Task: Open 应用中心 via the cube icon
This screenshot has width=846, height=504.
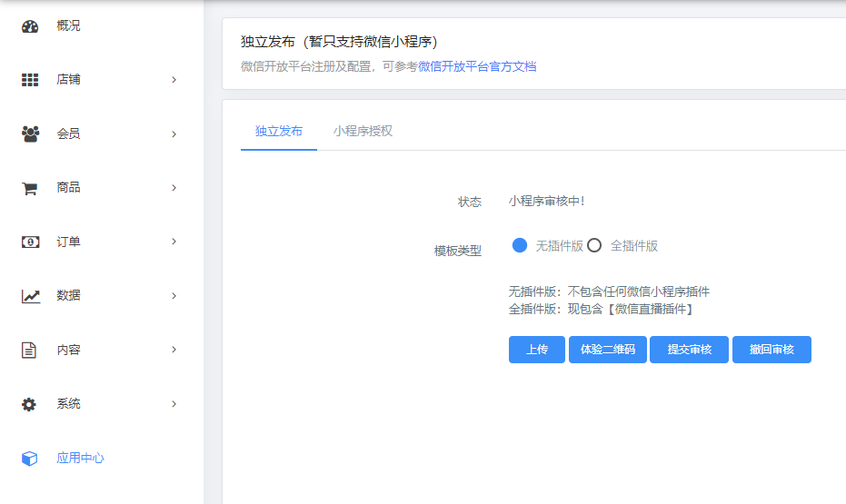Action: (x=30, y=459)
